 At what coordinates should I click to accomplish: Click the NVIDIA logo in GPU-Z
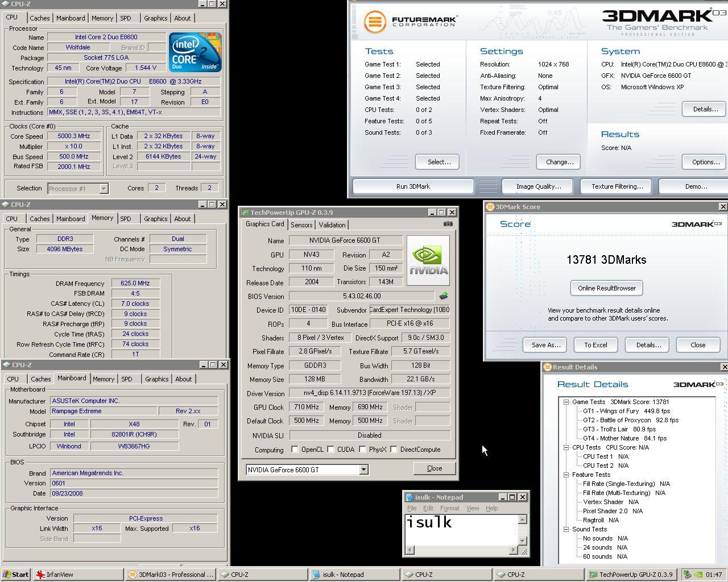click(428, 260)
